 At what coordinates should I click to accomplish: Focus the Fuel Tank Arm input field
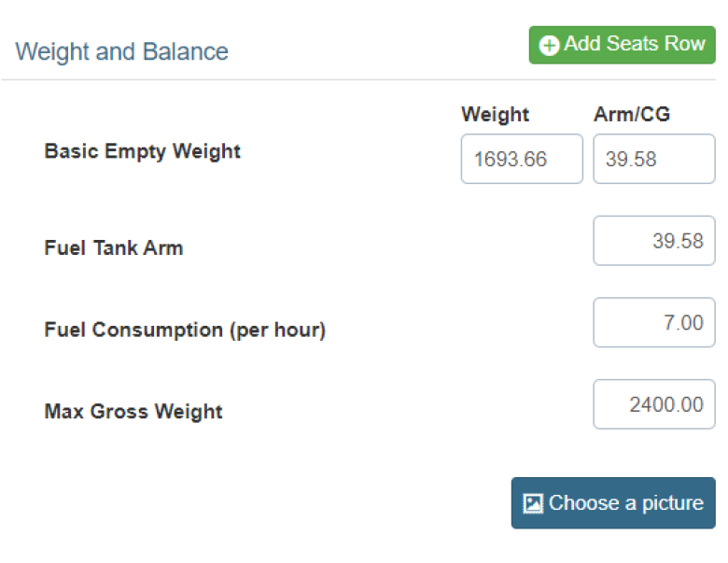654,241
